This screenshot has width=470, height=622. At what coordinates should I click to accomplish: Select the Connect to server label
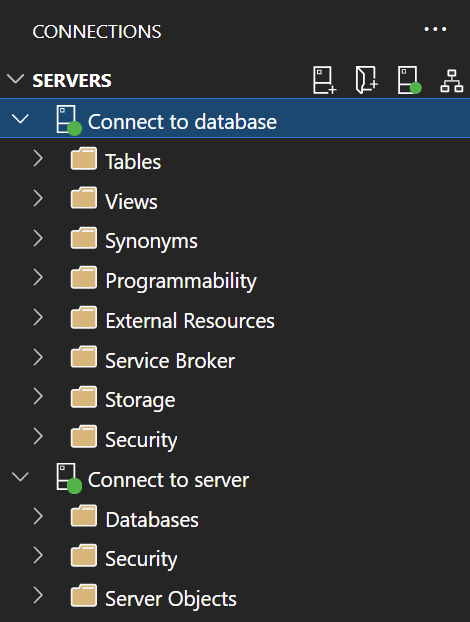click(x=169, y=480)
